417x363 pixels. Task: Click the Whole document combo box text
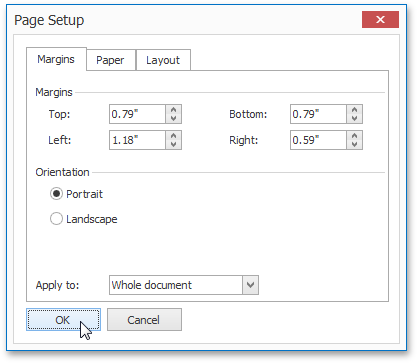click(x=152, y=285)
